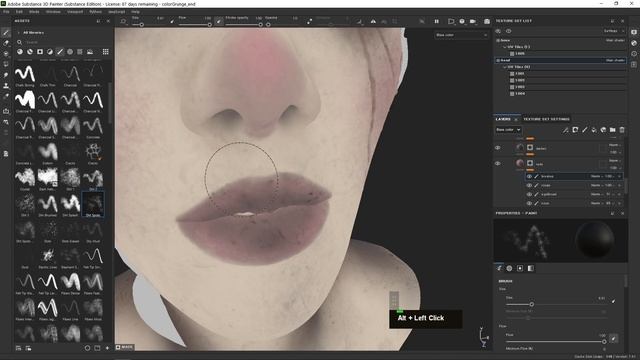Open Base color channel dropdown in Layers
The width and height of the screenshot is (640, 360).
tap(508, 130)
